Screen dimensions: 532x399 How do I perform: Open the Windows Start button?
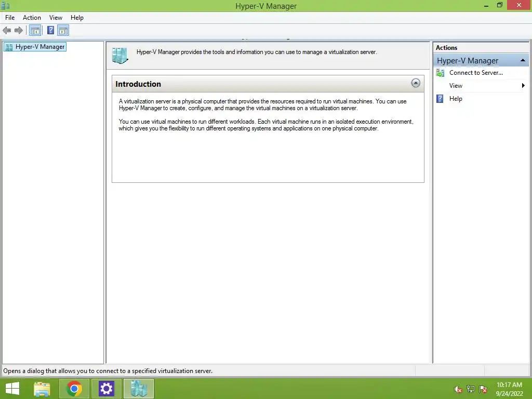(x=12, y=389)
